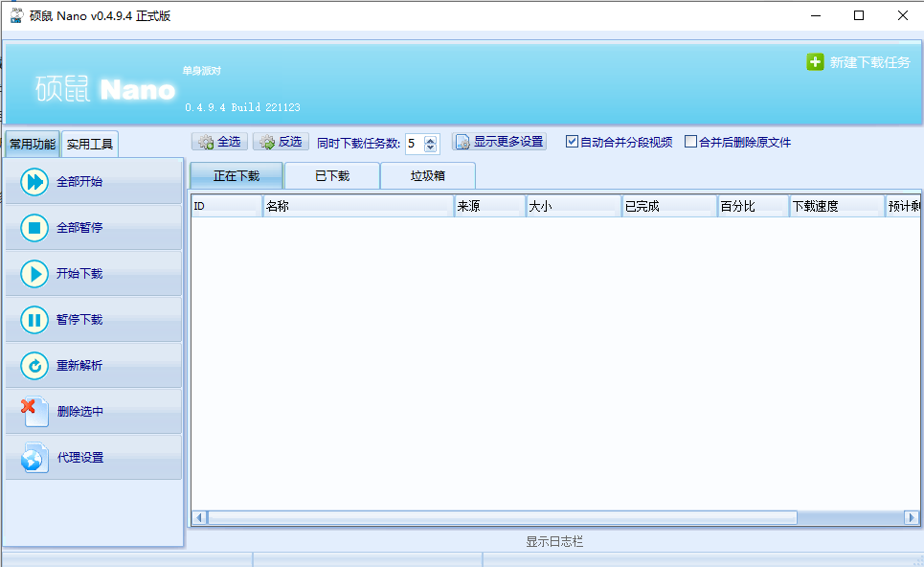Viewport: 924px width, 567px height.
Task: Click the horizontal scrollbar right arrow
Action: tap(912, 517)
